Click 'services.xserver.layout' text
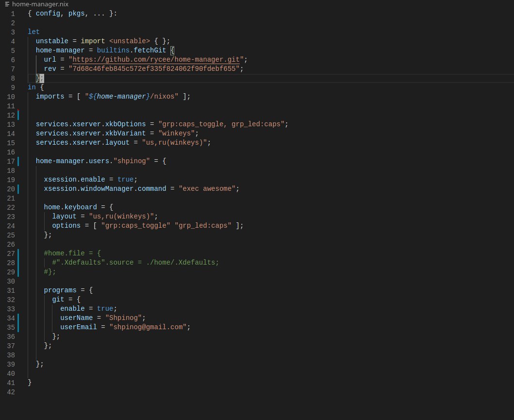The width and height of the screenshot is (514, 420). pos(83,142)
